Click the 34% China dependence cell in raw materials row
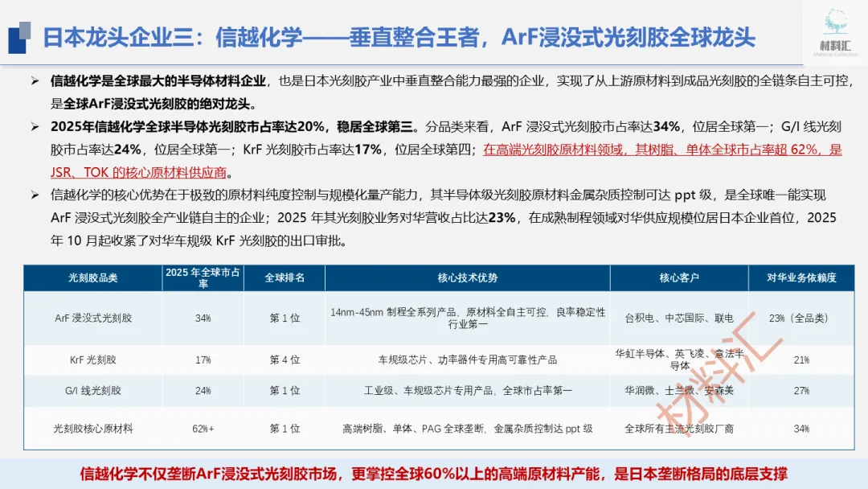Screen dimensions: 868x489 (x=801, y=428)
